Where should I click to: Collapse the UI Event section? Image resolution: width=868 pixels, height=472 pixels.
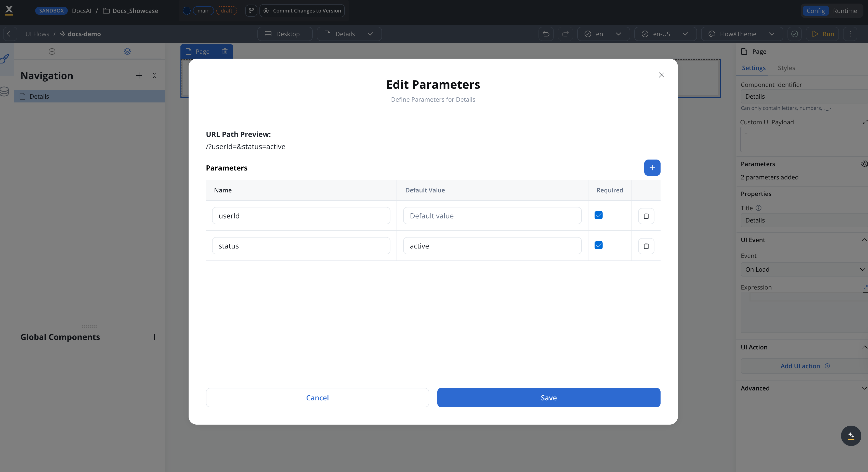(x=864, y=240)
